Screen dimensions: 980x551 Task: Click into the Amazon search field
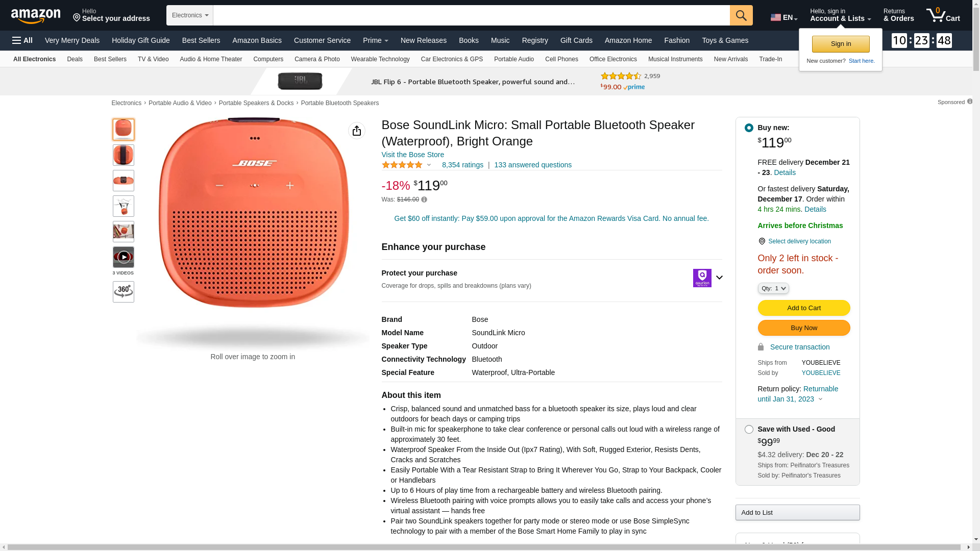pos(471,15)
